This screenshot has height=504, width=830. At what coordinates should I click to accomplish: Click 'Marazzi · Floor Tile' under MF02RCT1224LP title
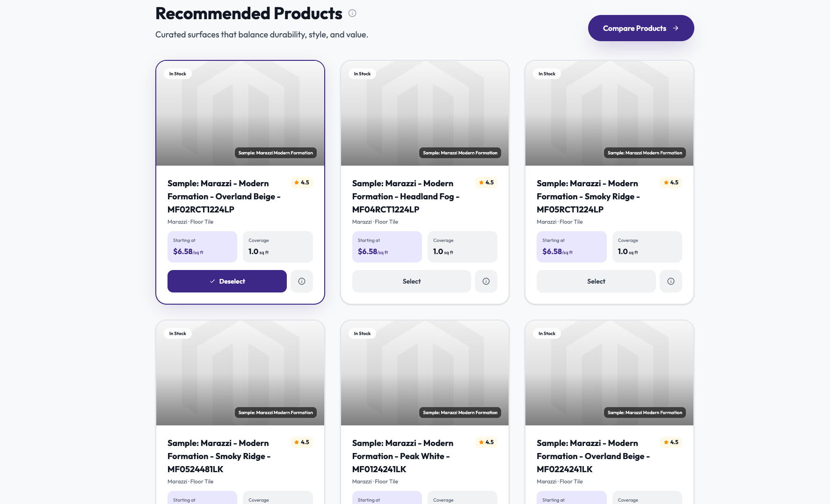(x=190, y=222)
